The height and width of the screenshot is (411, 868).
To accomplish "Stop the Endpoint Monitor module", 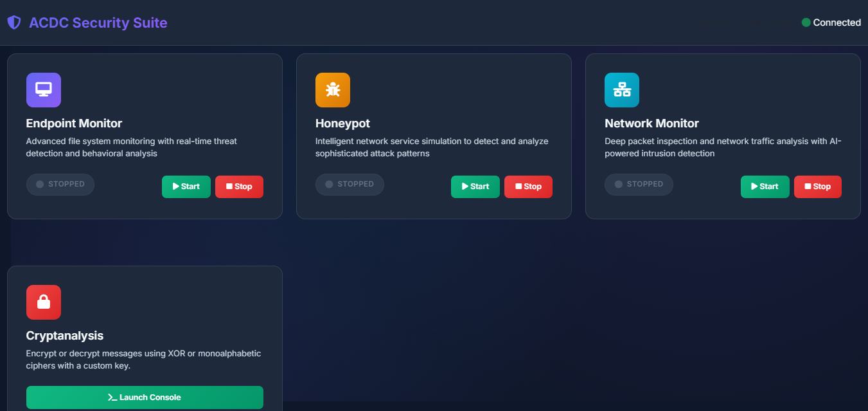I will [x=239, y=187].
